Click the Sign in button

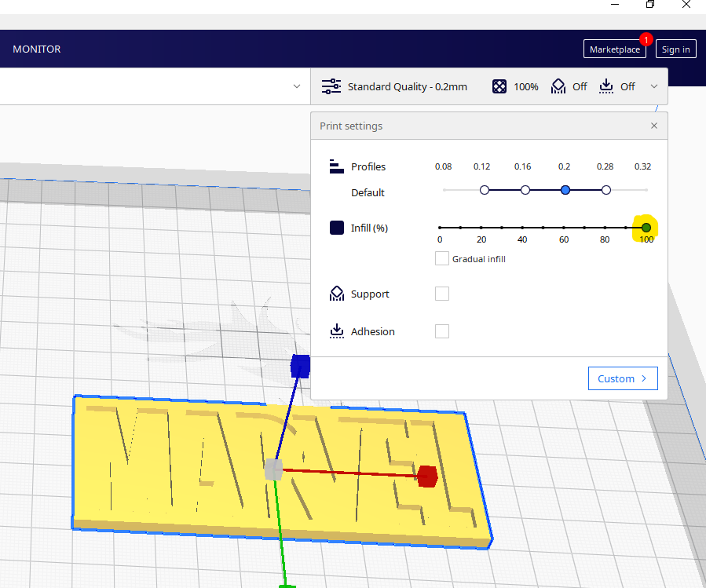coord(675,49)
